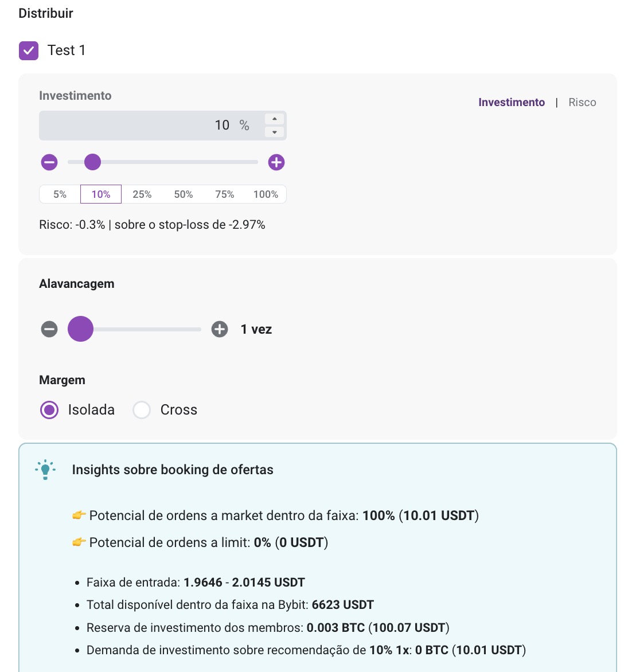Select the Isolada margin radio button
The height and width of the screenshot is (672, 624).
49,410
